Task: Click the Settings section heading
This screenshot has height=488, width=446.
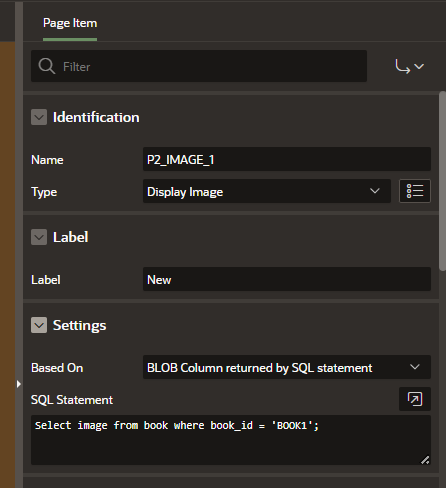Action: [x=79, y=325]
